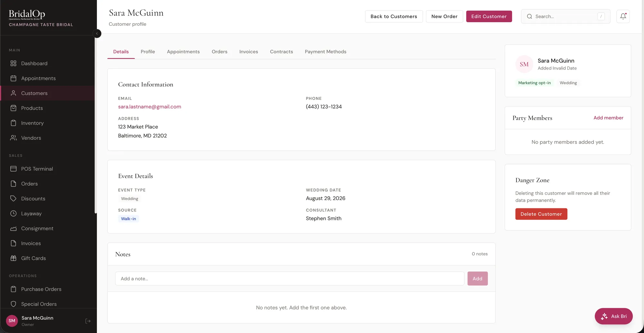644x333 pixels.
Task: Open the Discounts tag icon
Action: point(13,199)
